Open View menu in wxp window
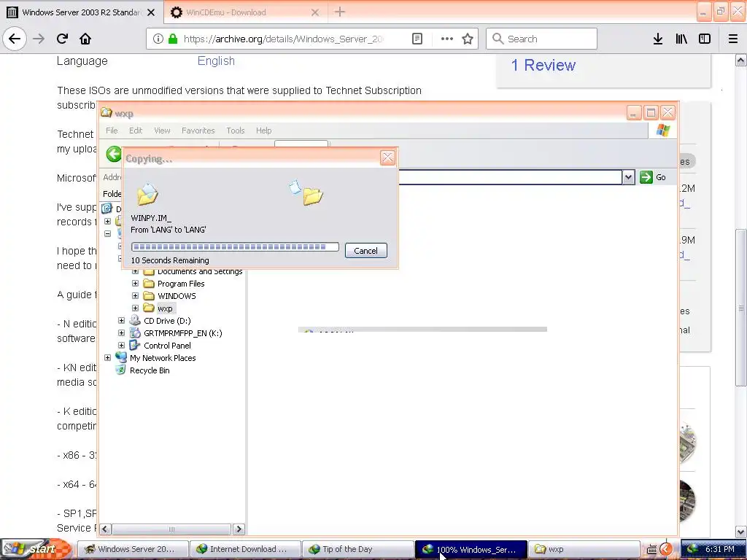This screenshot has height=560, width=747. click(x=162, y=131)
